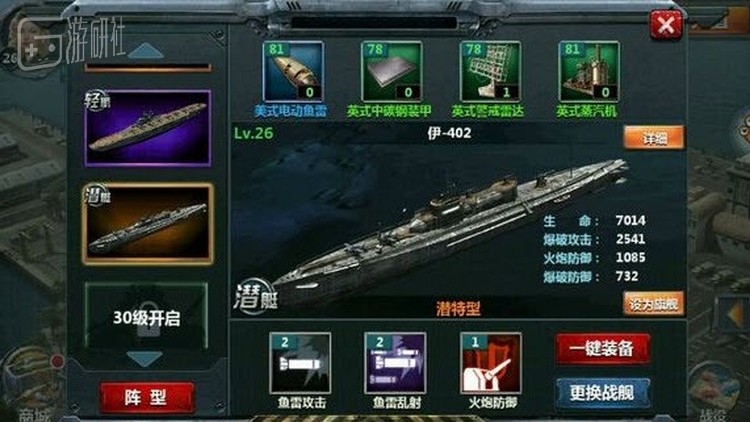The image size is (750, 422).
Task: Tap the 英式蒸汽机 steam engine slot
Action: (x=589, y=71)
